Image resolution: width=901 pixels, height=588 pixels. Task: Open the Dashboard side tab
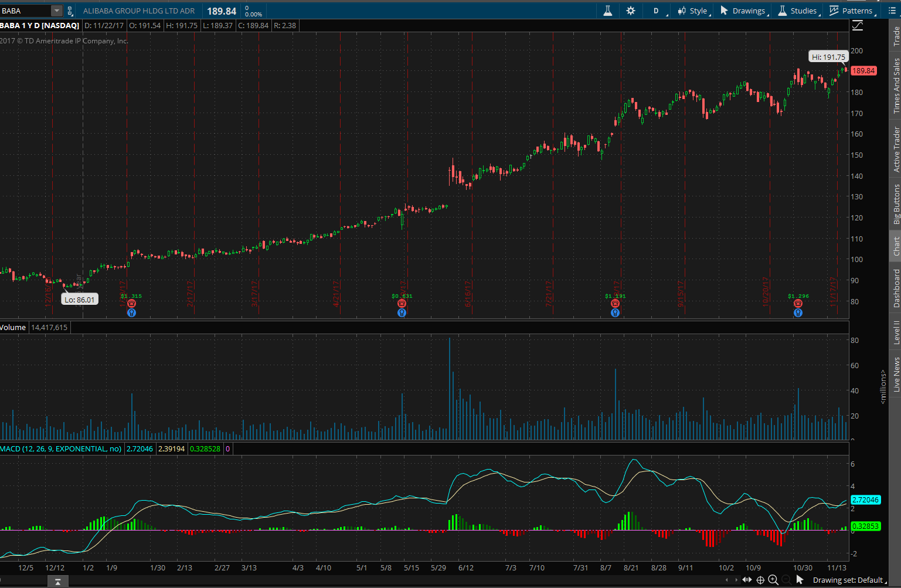point(896,288)
